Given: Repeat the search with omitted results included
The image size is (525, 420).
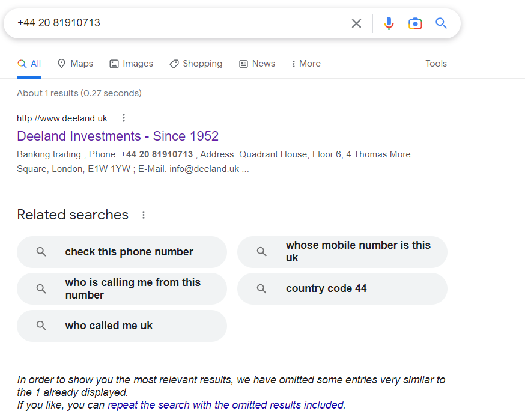Looking at the screenshot, I should pos(226,405).
